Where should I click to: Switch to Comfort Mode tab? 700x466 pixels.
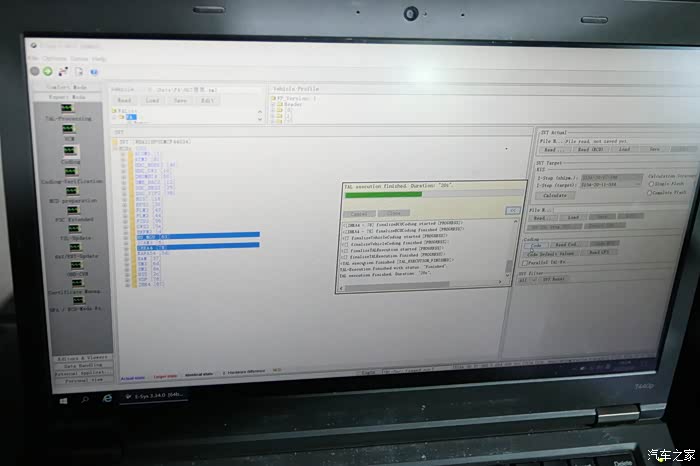tap(67, 87)
